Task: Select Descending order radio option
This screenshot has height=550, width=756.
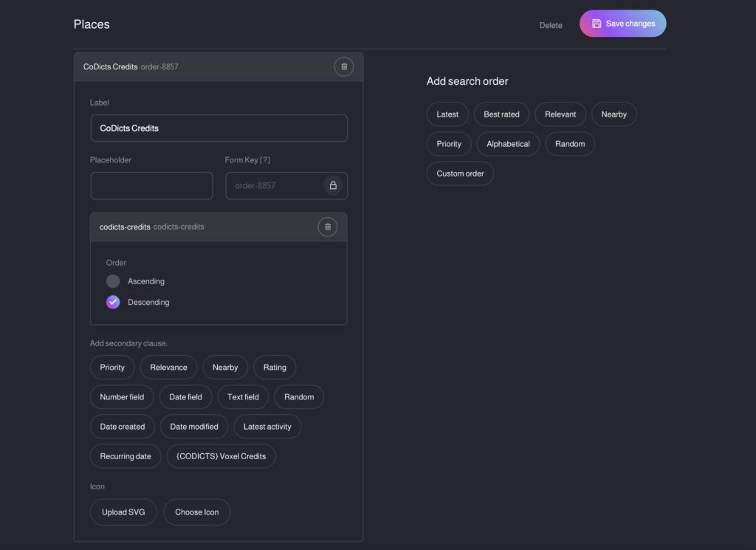Action: (113, 302)
